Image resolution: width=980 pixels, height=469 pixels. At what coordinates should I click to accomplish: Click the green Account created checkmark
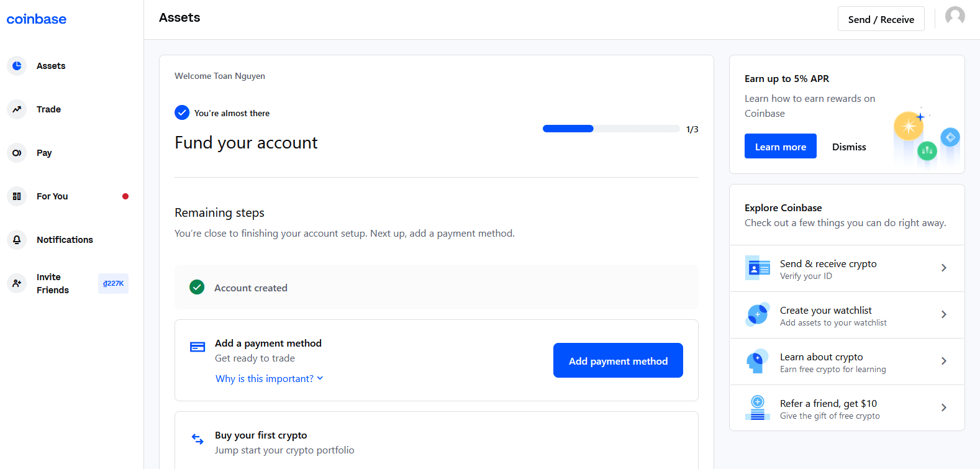197,287
